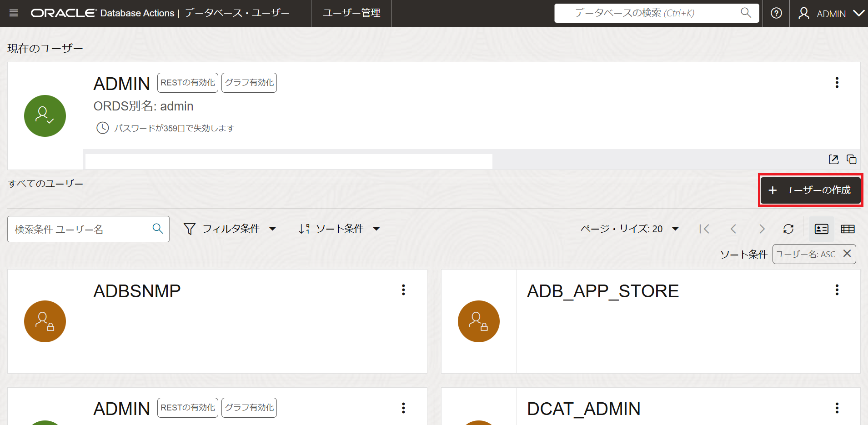
Task: Click the ユーザーの作成 button
Action: pos(810,190)
